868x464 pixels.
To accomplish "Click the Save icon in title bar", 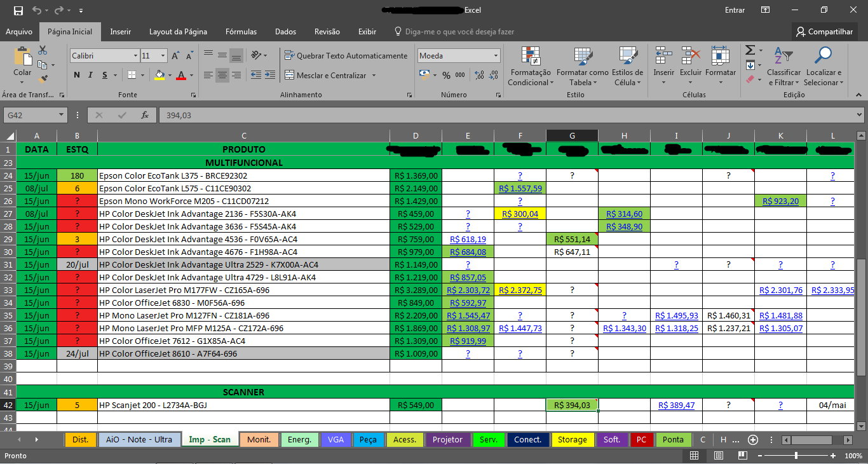I will tap(18, 10).
